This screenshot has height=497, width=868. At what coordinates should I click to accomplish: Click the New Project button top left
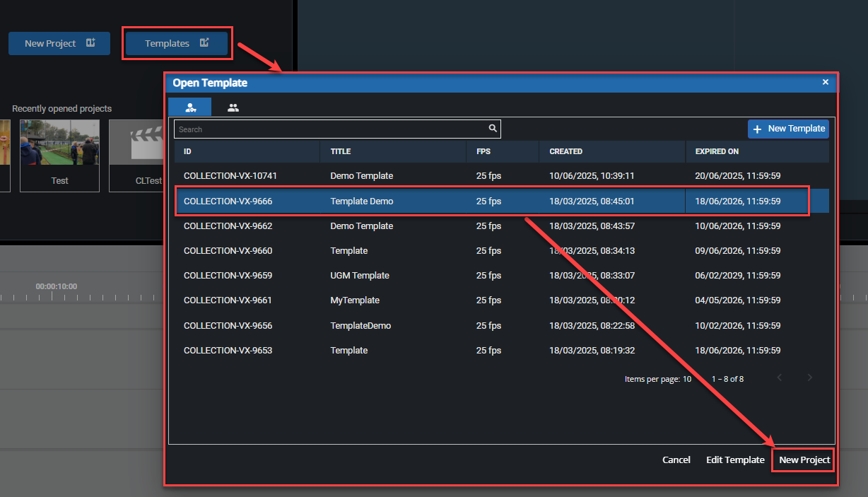click(59, 44)
